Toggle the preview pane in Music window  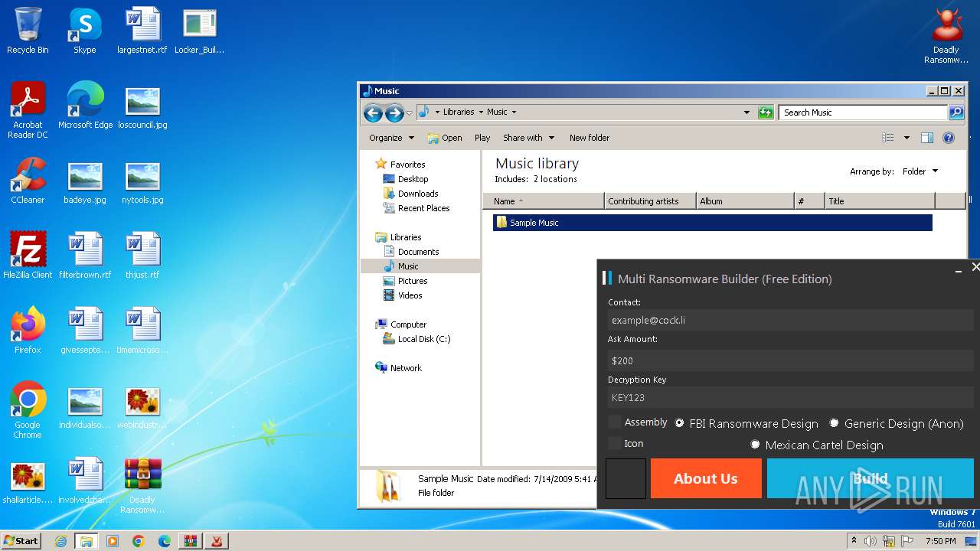click(x=927, y=138)
